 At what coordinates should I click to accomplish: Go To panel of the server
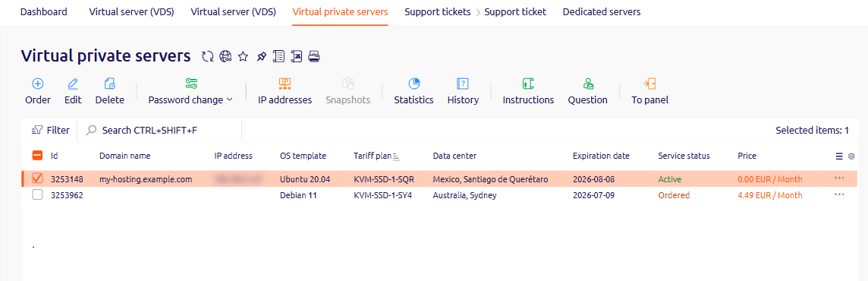click(x=650, y=91)
